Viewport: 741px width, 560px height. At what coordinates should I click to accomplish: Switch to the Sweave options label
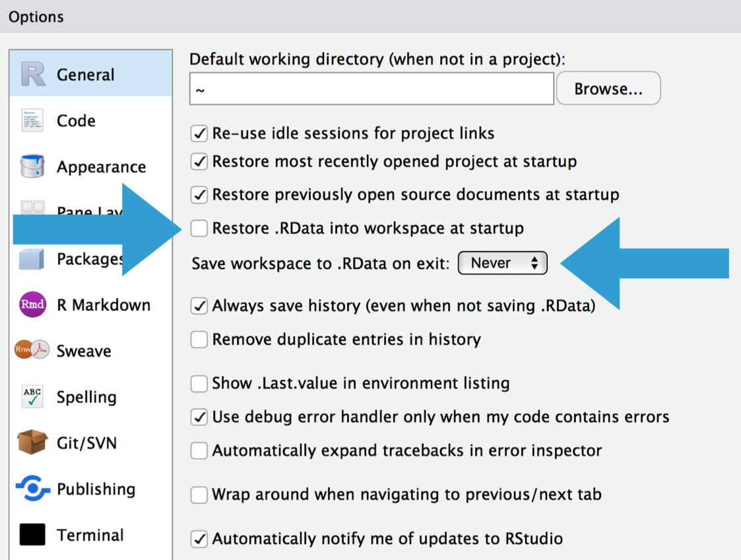pyautogui.click(x=84, y=351)
